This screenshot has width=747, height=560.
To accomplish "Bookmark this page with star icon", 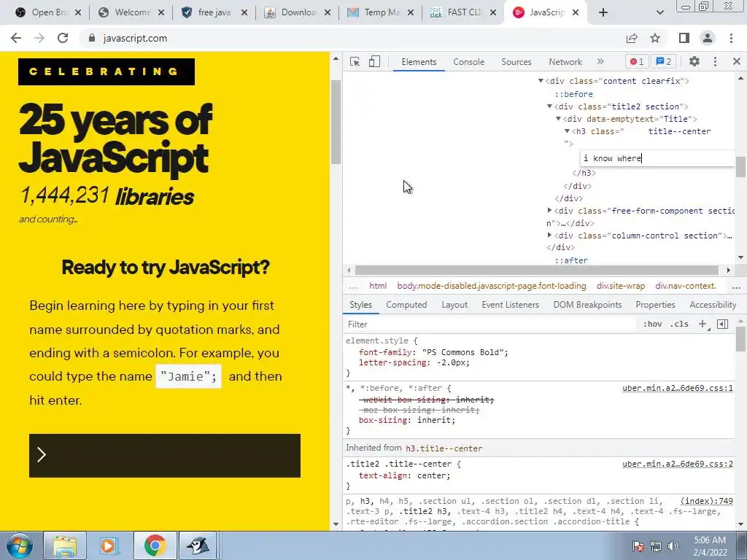I will [x=655, y=38].
